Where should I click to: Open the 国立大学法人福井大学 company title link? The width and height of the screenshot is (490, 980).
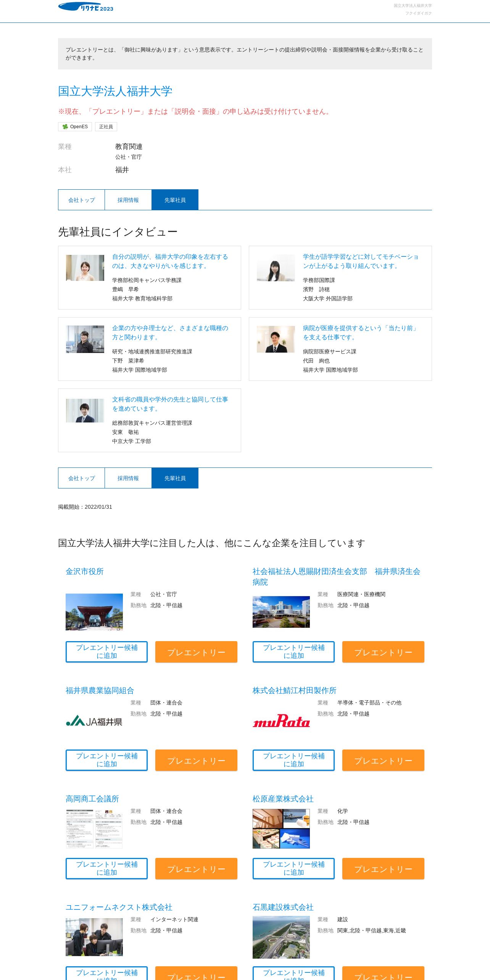click(x=115, y=92)
